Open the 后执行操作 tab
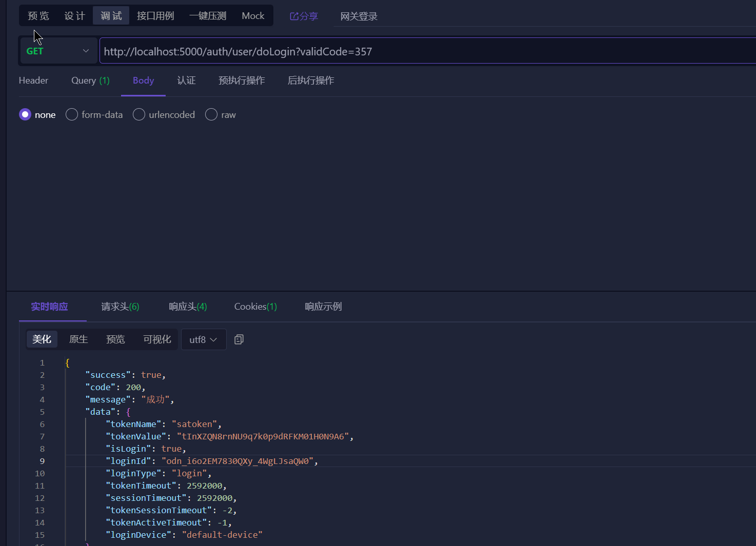 pos(311,80)
